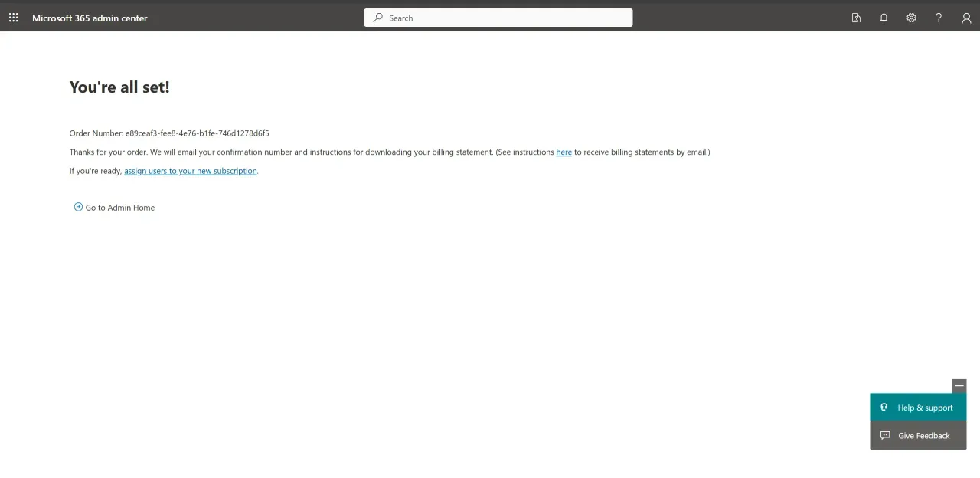The height and width of the screenshot is (478, 980).
Task: Open the document icon in the header
Action: tap(856, 18)
